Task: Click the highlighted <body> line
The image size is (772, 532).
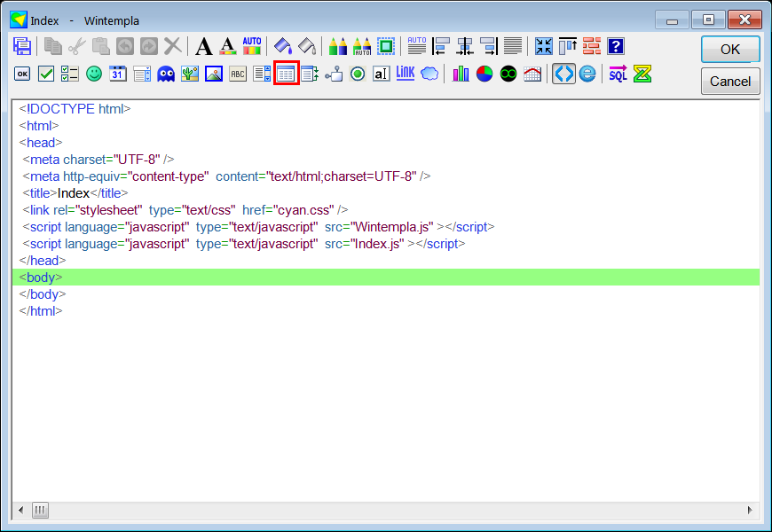Action: tap(385, 277)
